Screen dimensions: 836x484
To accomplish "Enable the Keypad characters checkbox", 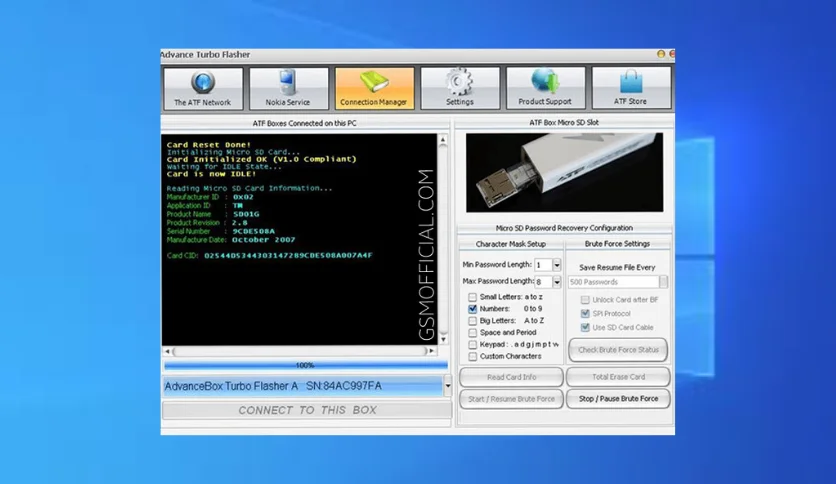I will [472, 344].
